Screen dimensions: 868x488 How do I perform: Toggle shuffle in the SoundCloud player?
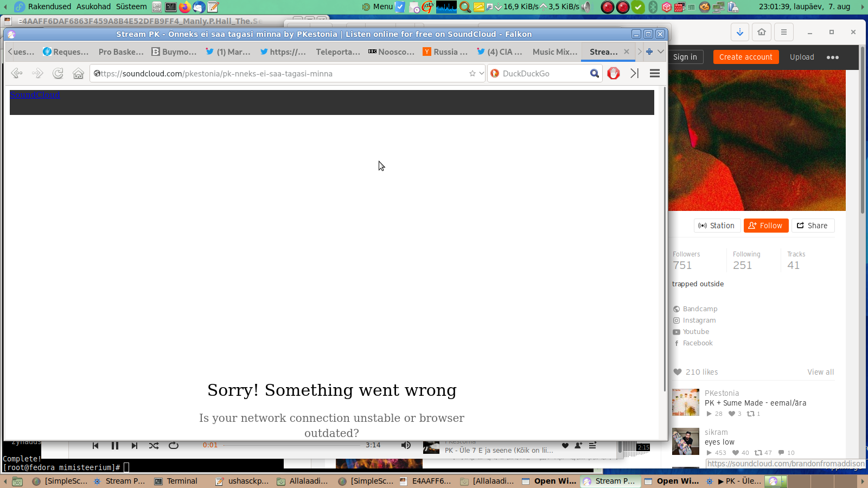pyautogui.click(x=154, y=445)
